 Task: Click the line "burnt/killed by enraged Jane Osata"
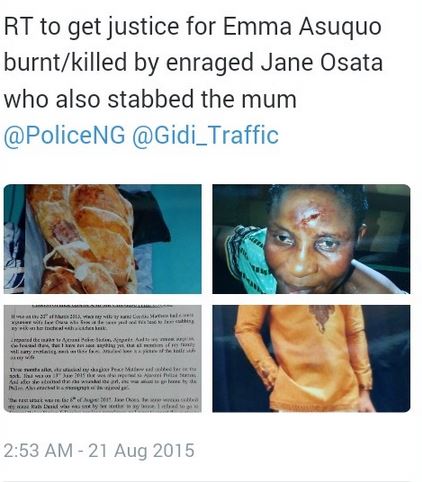tap(193, 63)
